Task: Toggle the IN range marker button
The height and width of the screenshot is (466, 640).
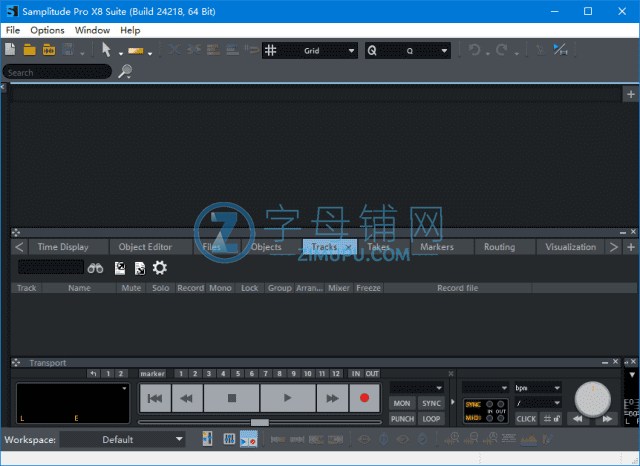Action: coord(356,373)
